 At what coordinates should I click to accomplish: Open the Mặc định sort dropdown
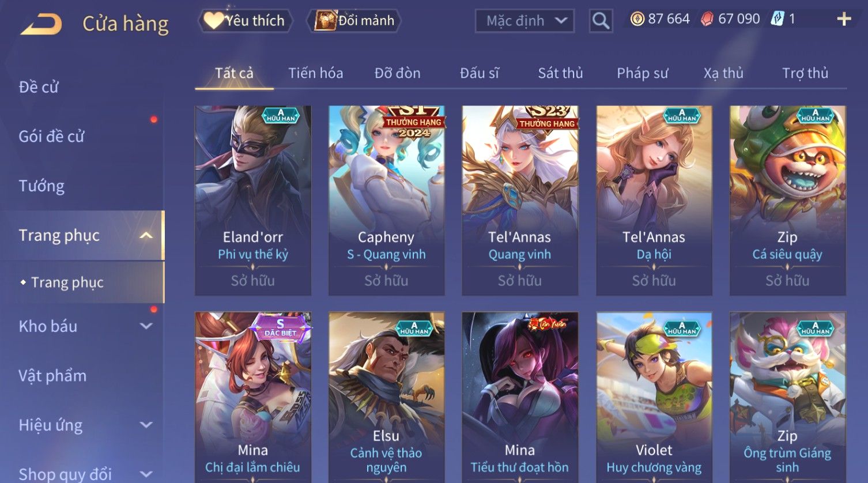tap(524, 21)
